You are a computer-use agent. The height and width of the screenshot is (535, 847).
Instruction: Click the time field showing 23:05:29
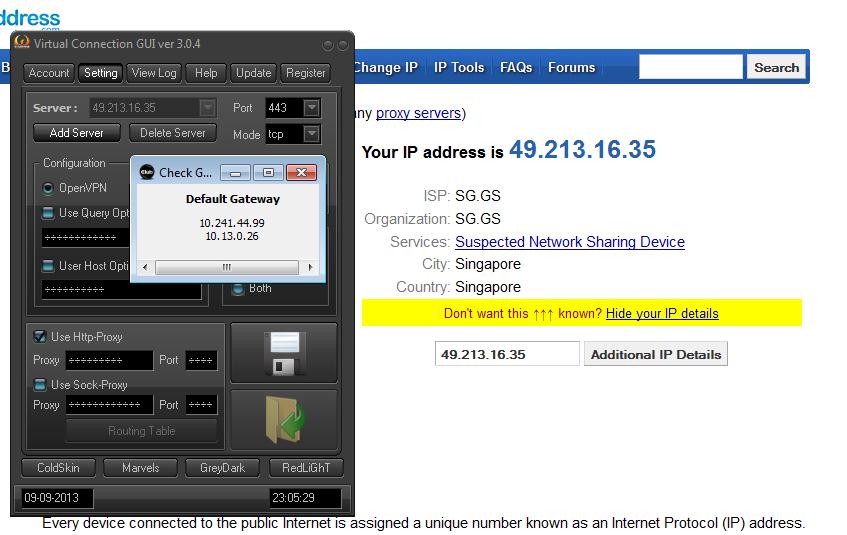305,498
